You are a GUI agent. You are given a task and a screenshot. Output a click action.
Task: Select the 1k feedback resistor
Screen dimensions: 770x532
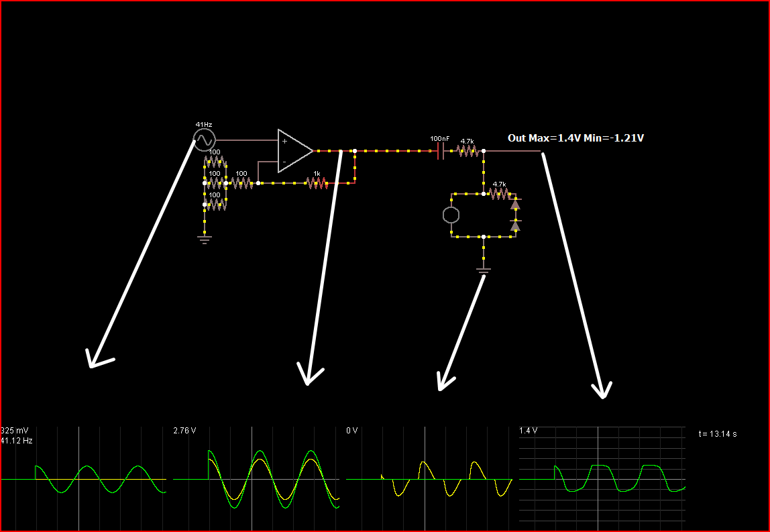[317, 182]
